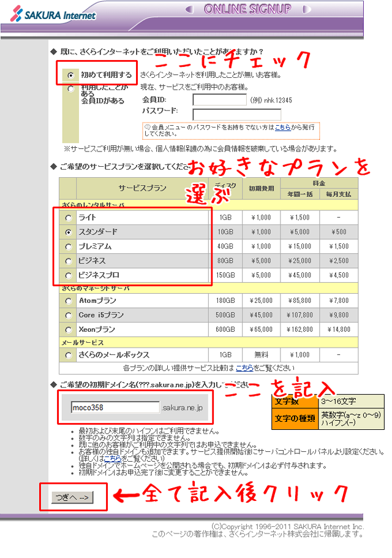Click the 年間一括 column header
The width and height of the screenshot is (392, 558).
(300, 194)
